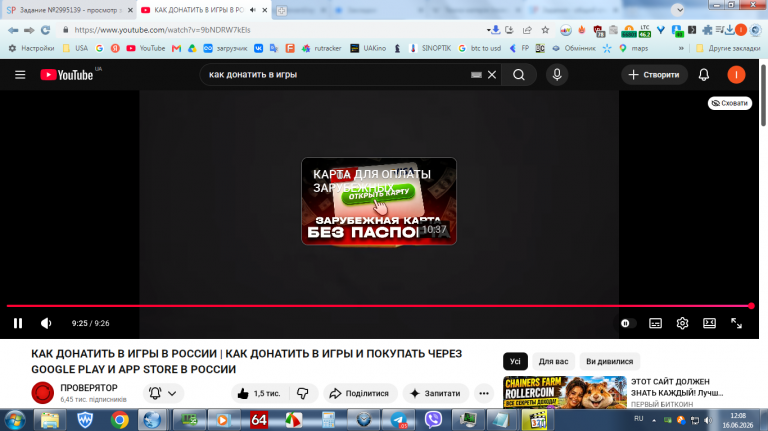Switch input language via RU indicator
The height and width of the screenshot is (431, 768).
pyautogui.click(x=638, y=419)
